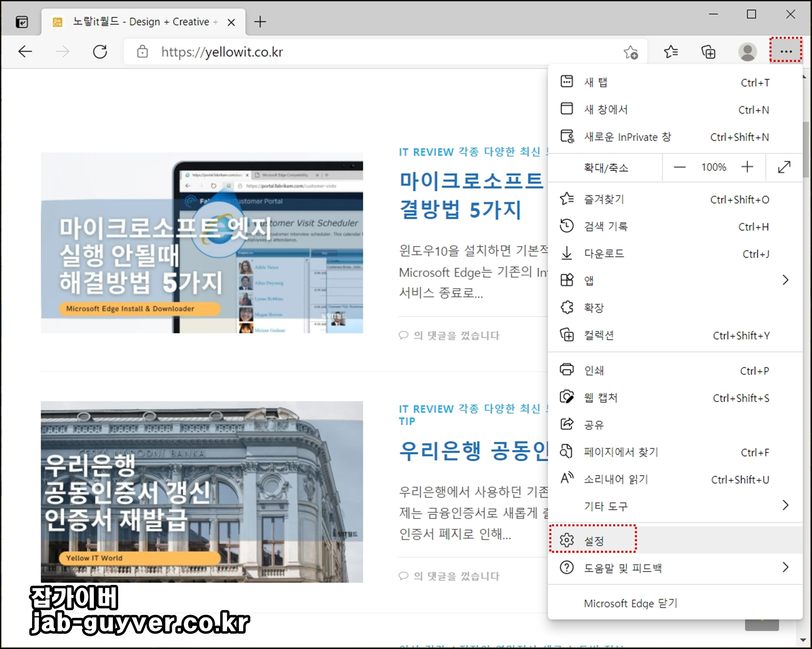Screen dimensions: 812x649
Task: Click the scrollbar down arrow at the bottom
Action: click(x=803, y=640)
